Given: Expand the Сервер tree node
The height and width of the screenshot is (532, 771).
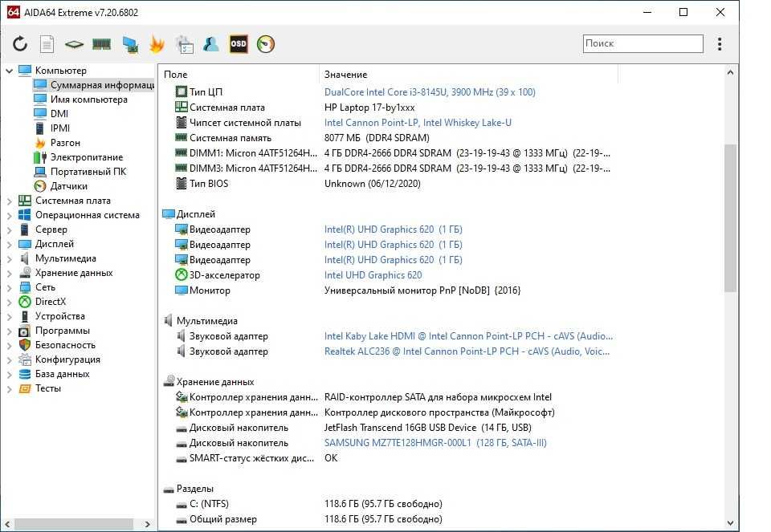Looking at the screenshot, I should click(x=9, y=230).
